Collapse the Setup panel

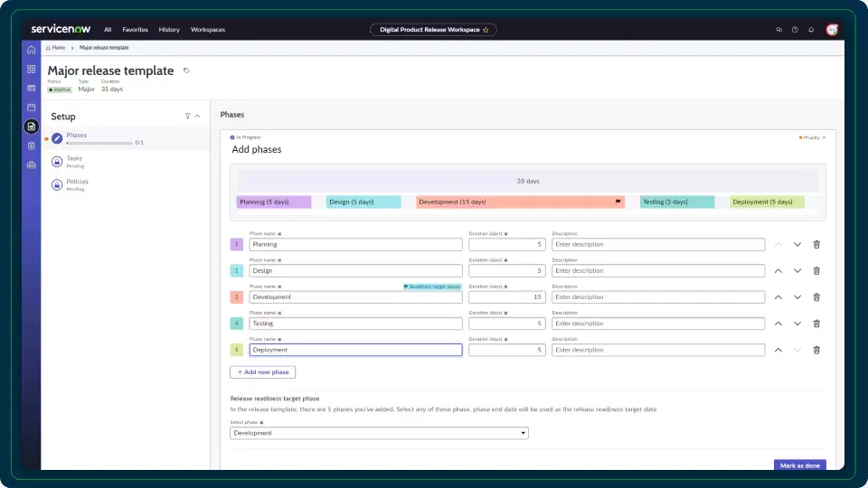click(x=198, y=117)
